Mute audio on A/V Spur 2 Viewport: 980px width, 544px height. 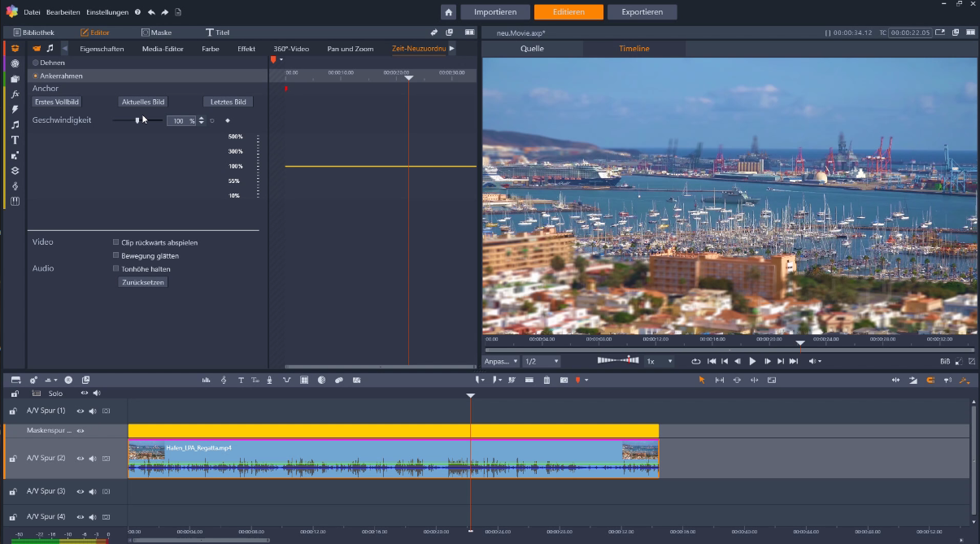coord(94,458)
